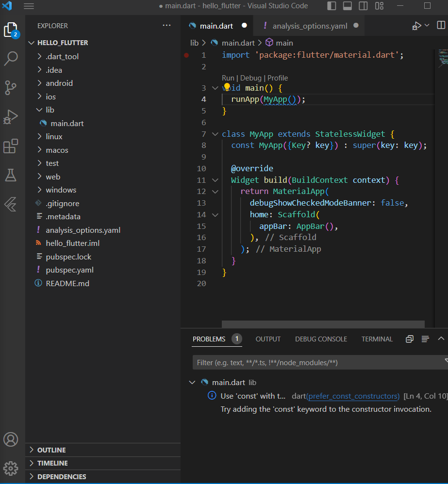Collapse the lib folder

coord(39,110)
